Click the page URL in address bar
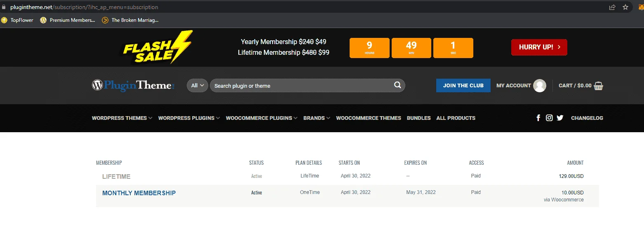The width and height of the screenshot is (644, 250). coord(84,7)
